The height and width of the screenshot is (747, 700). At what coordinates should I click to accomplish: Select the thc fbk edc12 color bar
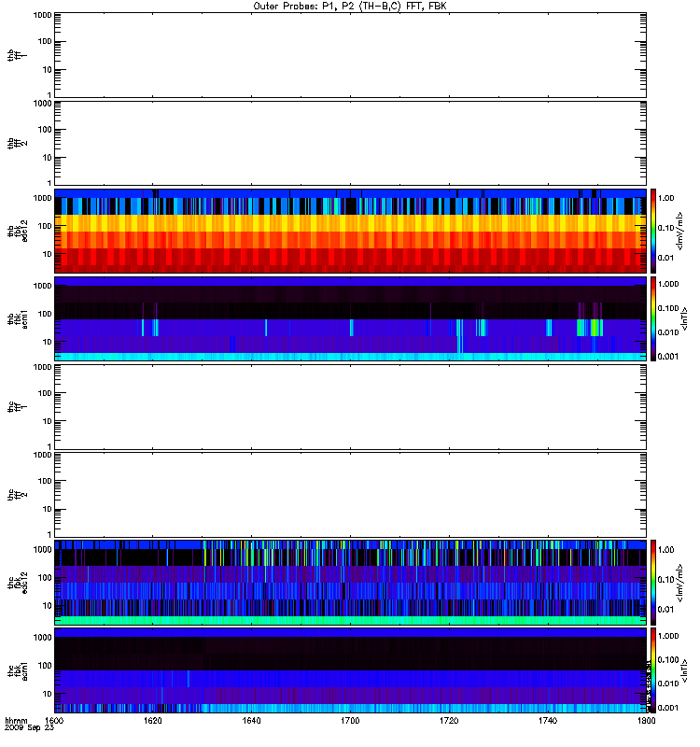pos(653,582)
